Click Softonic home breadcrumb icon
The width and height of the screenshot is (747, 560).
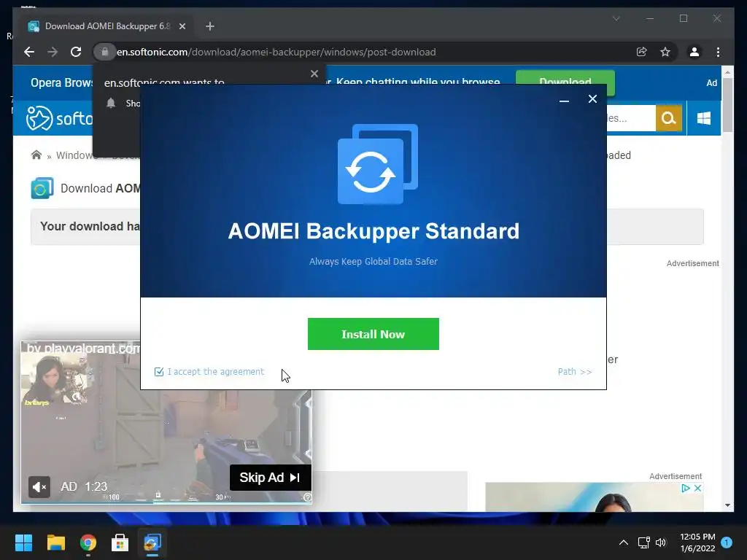(x=36, y=155)
